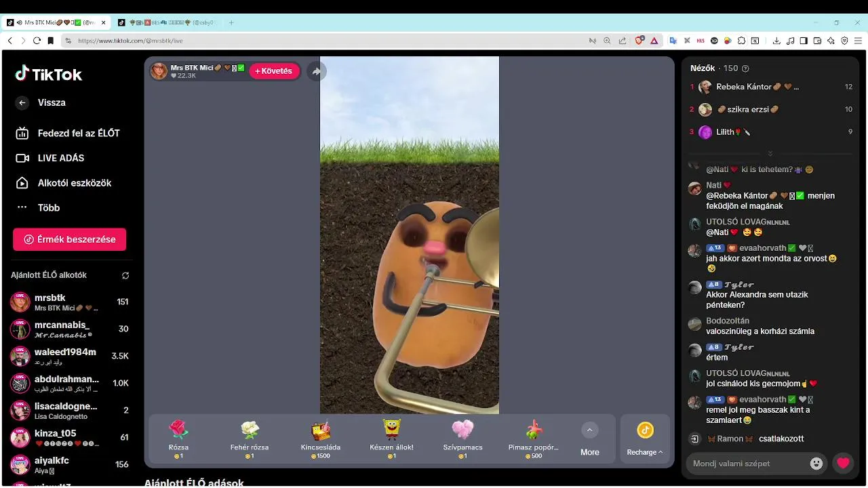
Task: Open lisacaldogne live creator
Action: click(69, 411)
